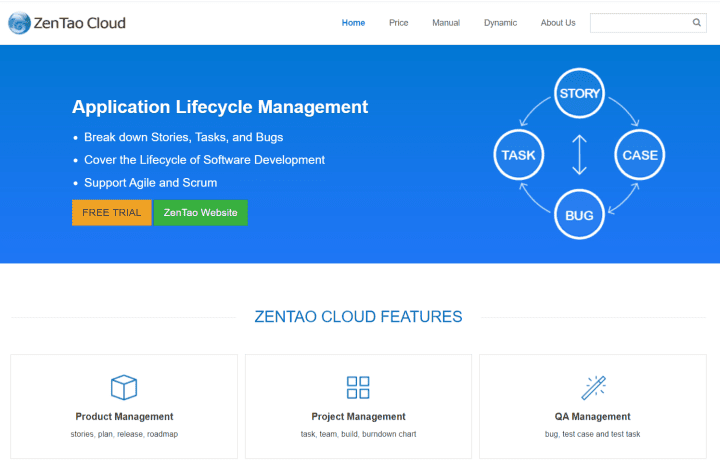The height and width of the screenshot is (462, 720).
Task: Open the Price page
Action: click(399, 23)
